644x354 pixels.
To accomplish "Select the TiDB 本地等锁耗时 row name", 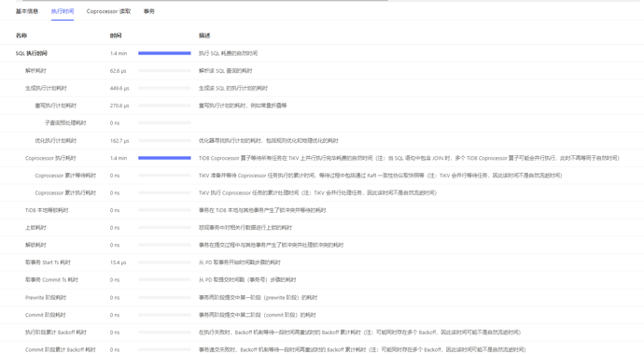I will click(47, 210).
